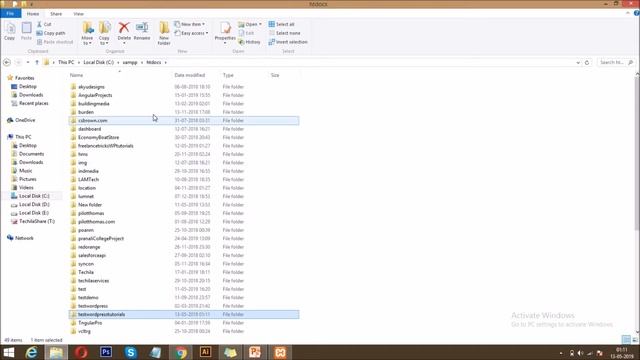The width and height of the screenshot is (640, 360).
Task: Select the EconomyBoatStore folder row
Action: pyautogui.click(x=184, y=137)
